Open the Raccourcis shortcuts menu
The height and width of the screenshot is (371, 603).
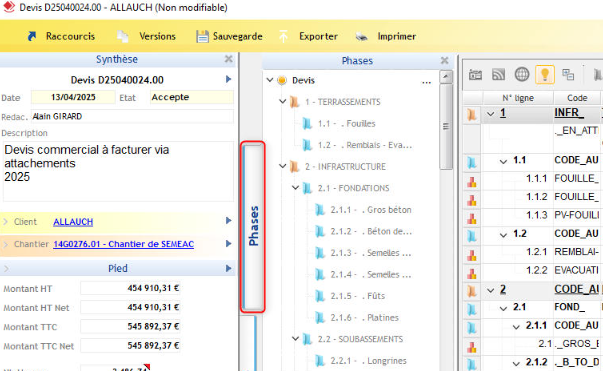click(x=61, y=36)
